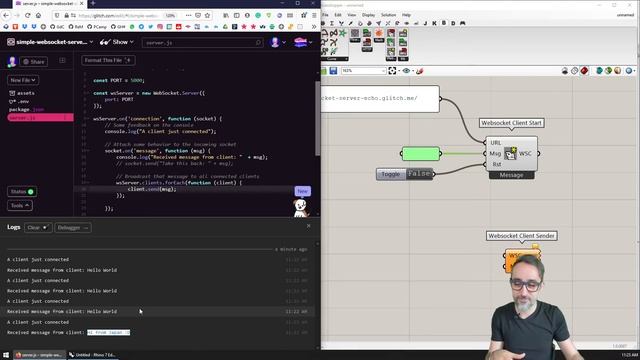Save Grasshopper document with floppy icon
Viewport: 640px width, 360px height.
tap(333, 71)
